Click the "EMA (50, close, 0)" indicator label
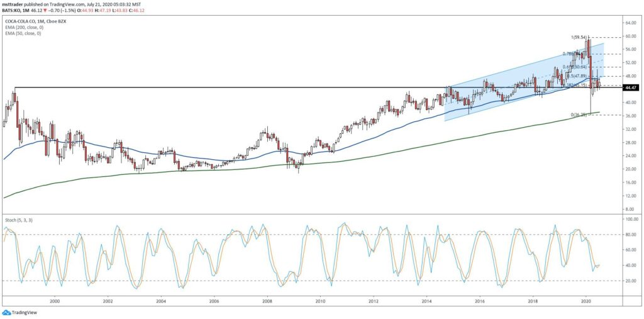The height and width of the screenshot is (319, 644). [x=22, y=33]
